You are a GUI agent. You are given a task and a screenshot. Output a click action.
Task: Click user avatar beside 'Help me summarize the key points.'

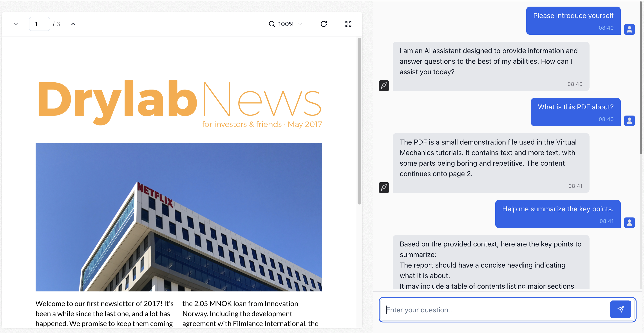[x=629, y=223]
